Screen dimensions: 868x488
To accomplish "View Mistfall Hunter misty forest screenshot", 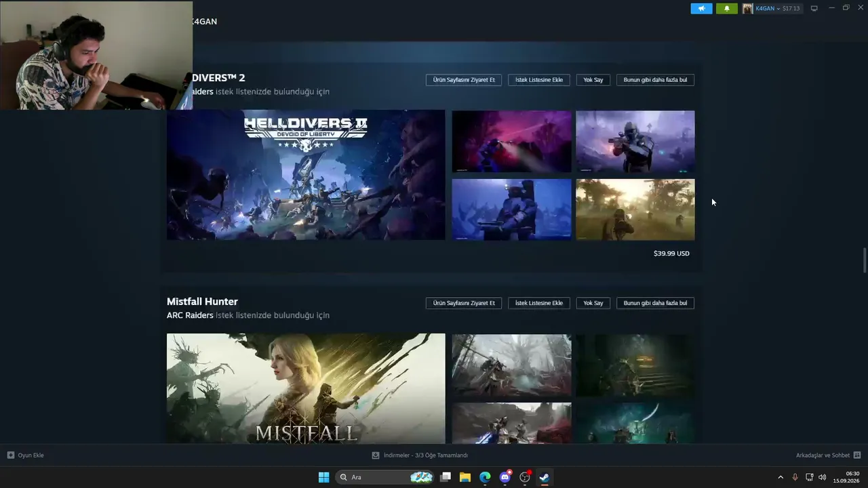I will coord(511,365).
